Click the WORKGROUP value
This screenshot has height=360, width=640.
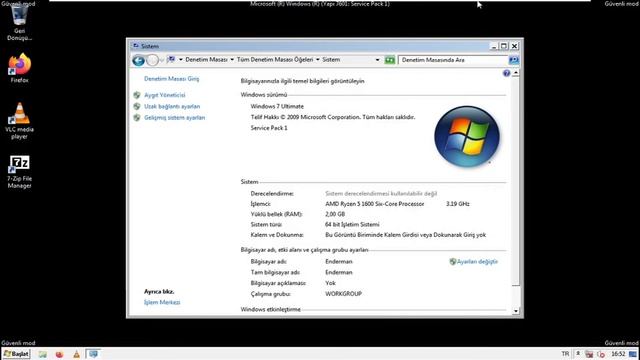(x=343, y=294)
